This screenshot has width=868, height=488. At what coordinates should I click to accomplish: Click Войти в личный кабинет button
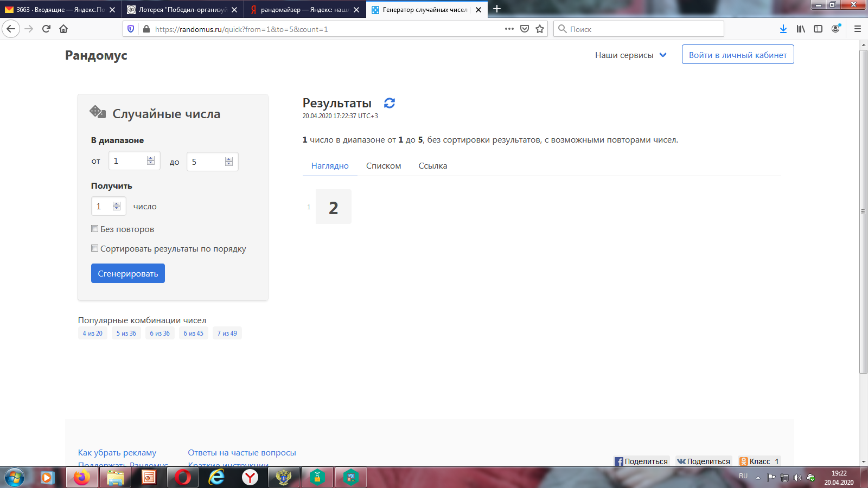pos(738,55)
